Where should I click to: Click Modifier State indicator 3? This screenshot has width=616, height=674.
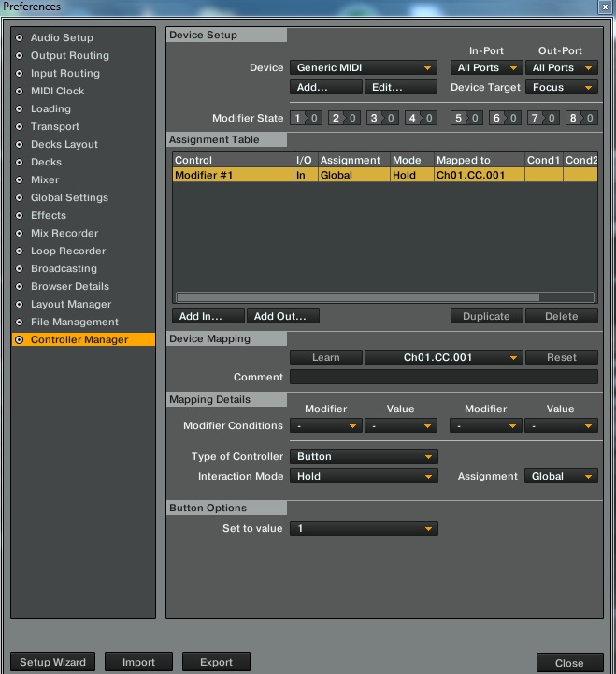[382, 118]
